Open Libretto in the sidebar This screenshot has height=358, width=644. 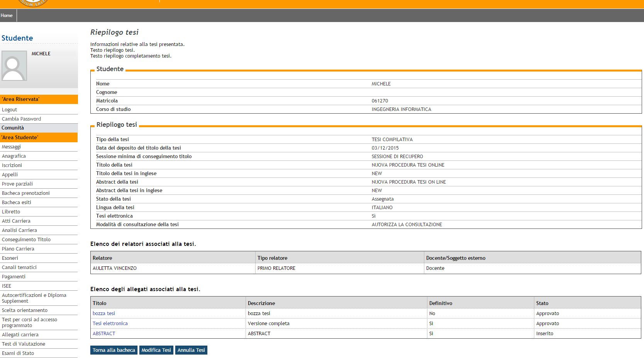coord(11,212)
